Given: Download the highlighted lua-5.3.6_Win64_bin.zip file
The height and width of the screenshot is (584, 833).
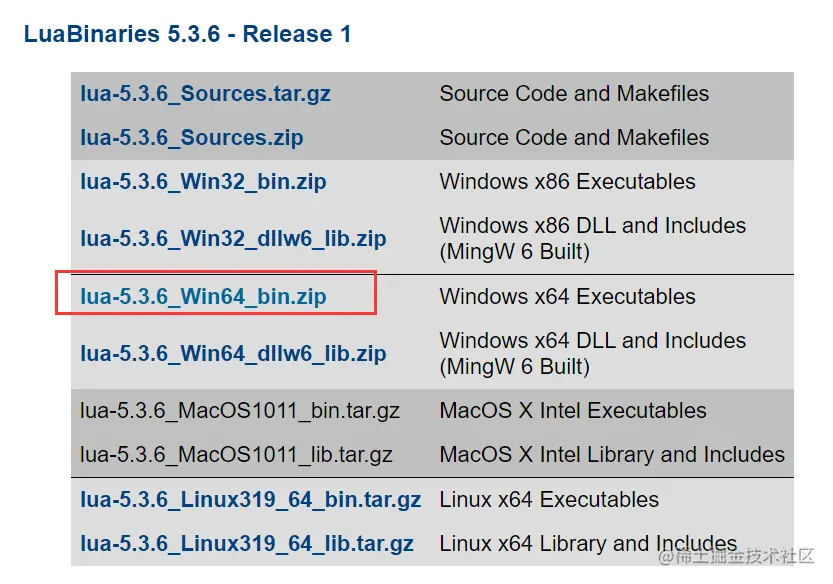Looking at the screenshot, I should pyautogui.click(x=203, y=297).
